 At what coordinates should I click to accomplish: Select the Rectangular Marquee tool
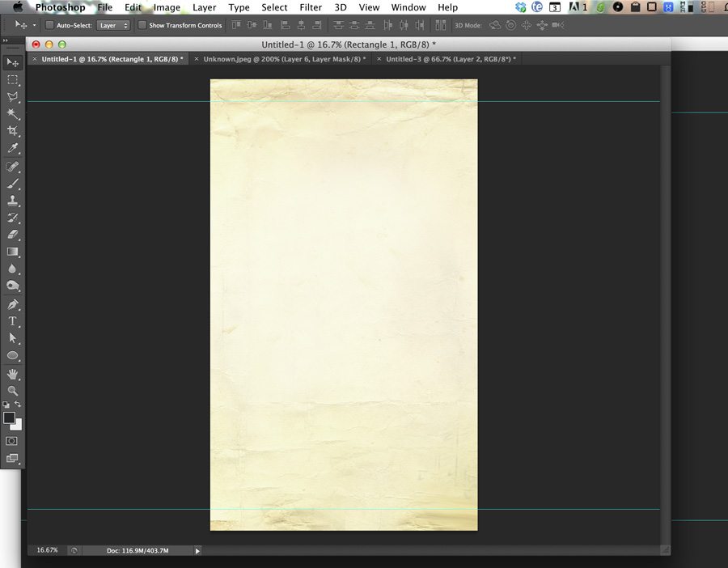[12, 80]
